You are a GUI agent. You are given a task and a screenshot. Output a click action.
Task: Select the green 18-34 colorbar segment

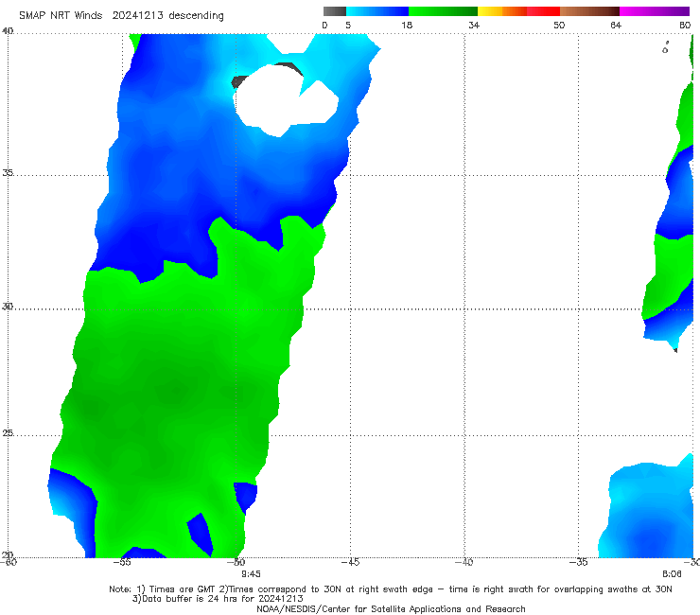click(444, 11)
